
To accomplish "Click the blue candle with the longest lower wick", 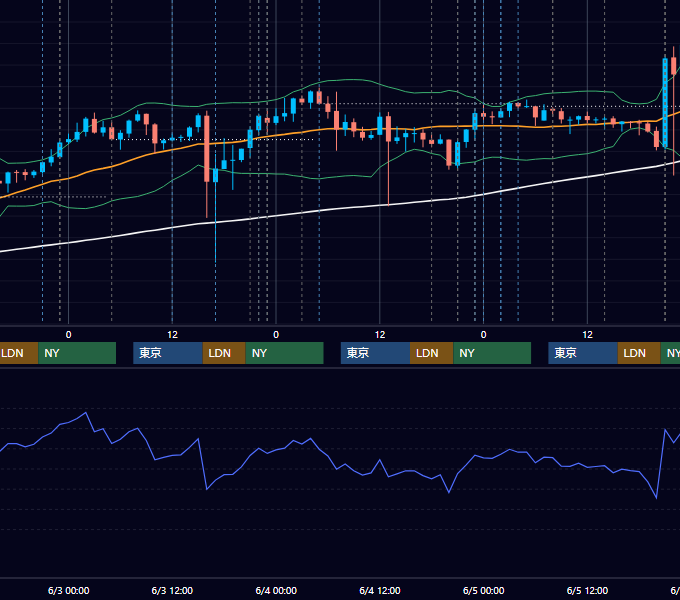I will (x=216, y=175).
